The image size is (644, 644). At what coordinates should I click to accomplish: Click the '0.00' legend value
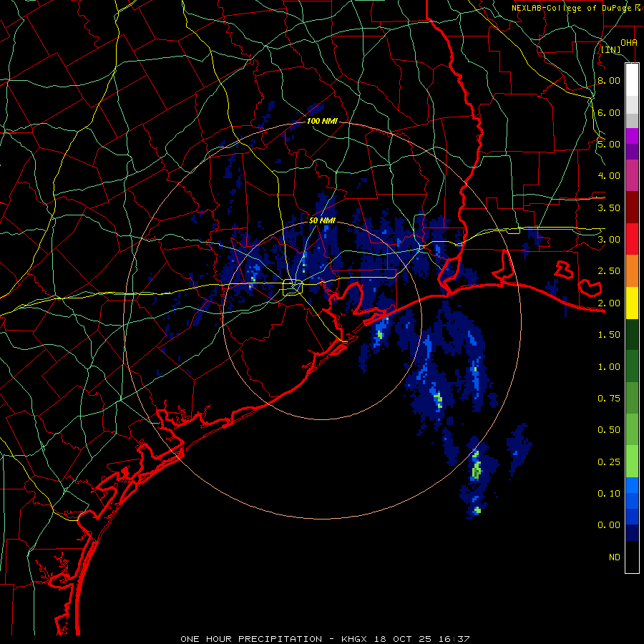pyautogui.click(x=609, y=525)
